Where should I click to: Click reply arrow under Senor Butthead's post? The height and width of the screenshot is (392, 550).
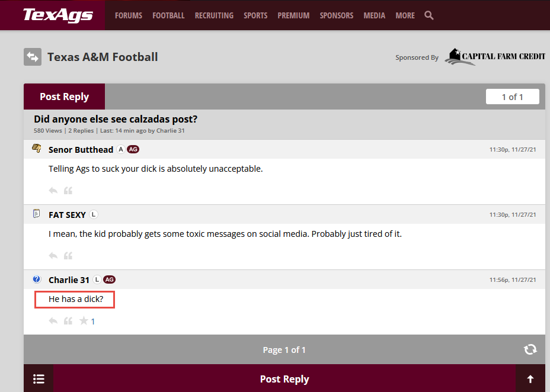[53, 191]
